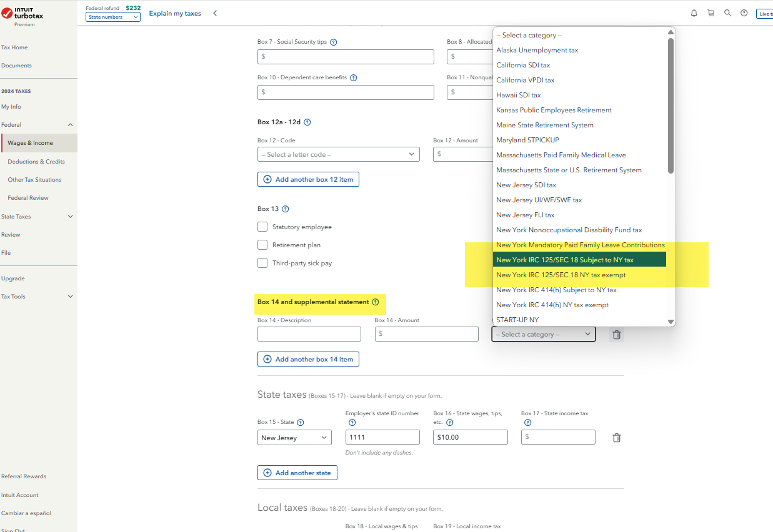This screenshot has width=773, height=532.
Task: Click the Box 14 Description field
Action: click(309, 334)
